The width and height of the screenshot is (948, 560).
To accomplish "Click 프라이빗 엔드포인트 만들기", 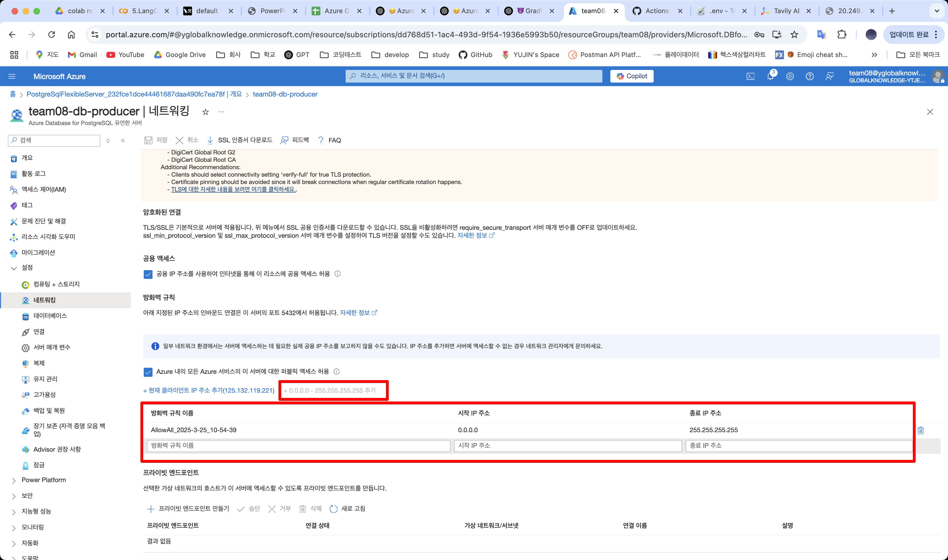I will point(188,509).
